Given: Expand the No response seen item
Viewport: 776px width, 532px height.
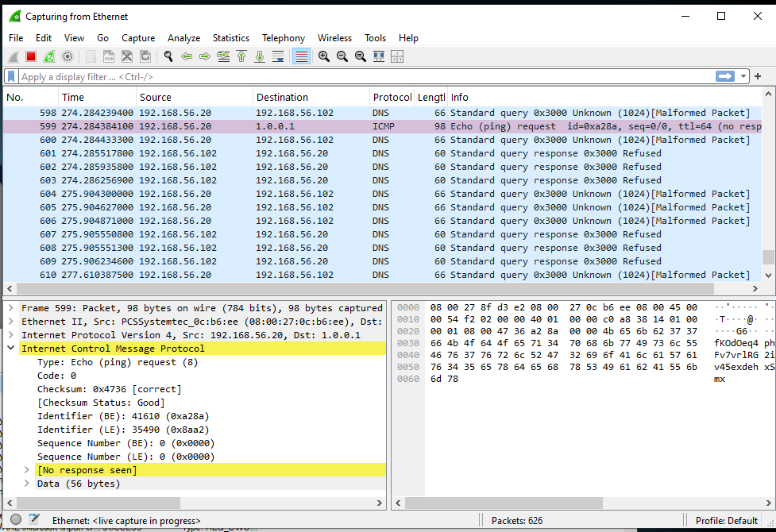Looking at the screenshot, I should click(x=27, y=470).
